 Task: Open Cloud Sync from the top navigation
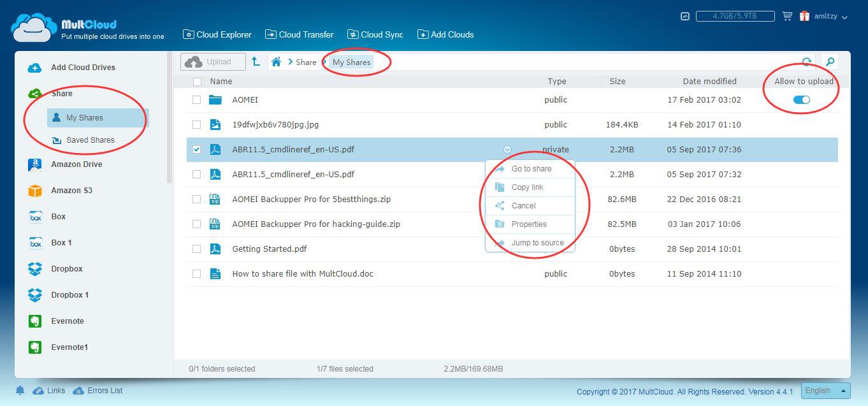click(375, 34)
